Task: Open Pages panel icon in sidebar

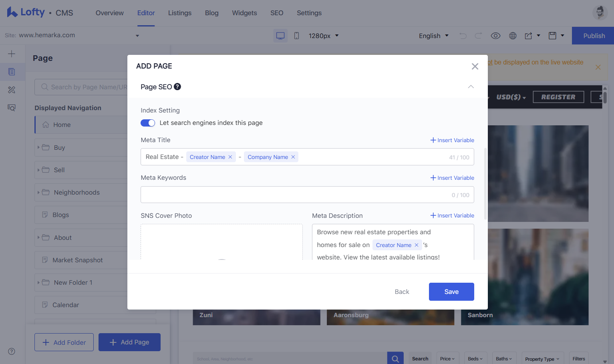Action: coord(12,72)
